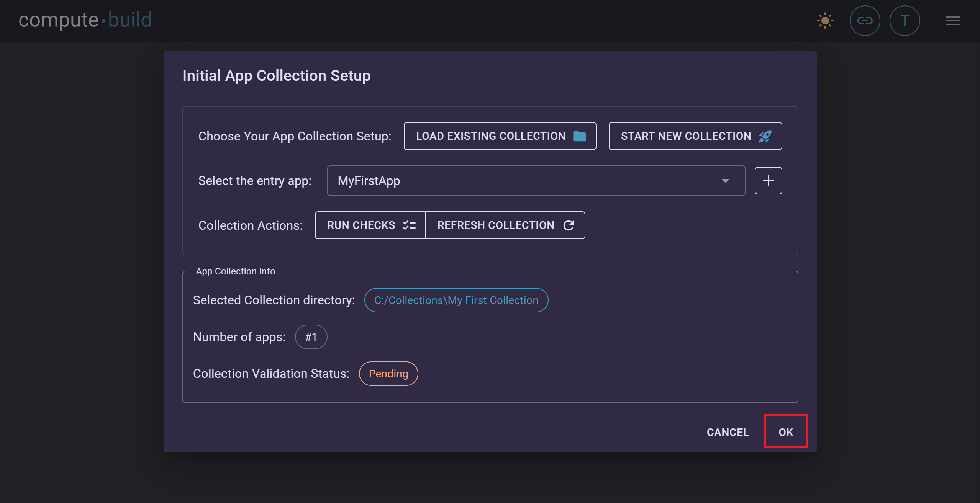Screen dimensions: 980x503
Task: Click the OK button to confirm setup
Action: pyautogui.click(x=785, y=431)
